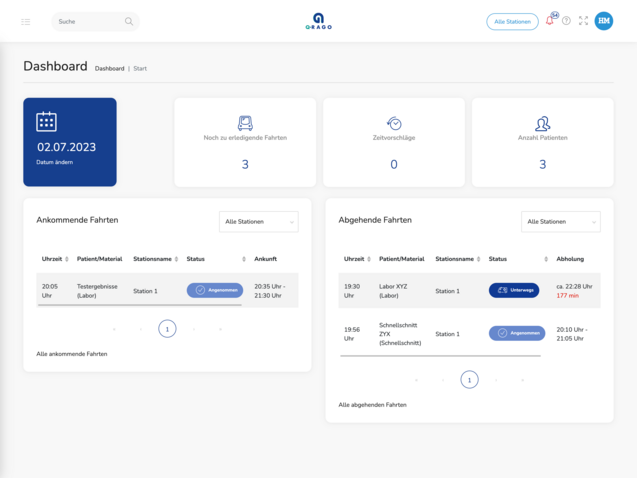This screenshot has height=478, width=637.
Task: Expand station dropdown in Ankommende Fahrten
Action: pos(258,222)
